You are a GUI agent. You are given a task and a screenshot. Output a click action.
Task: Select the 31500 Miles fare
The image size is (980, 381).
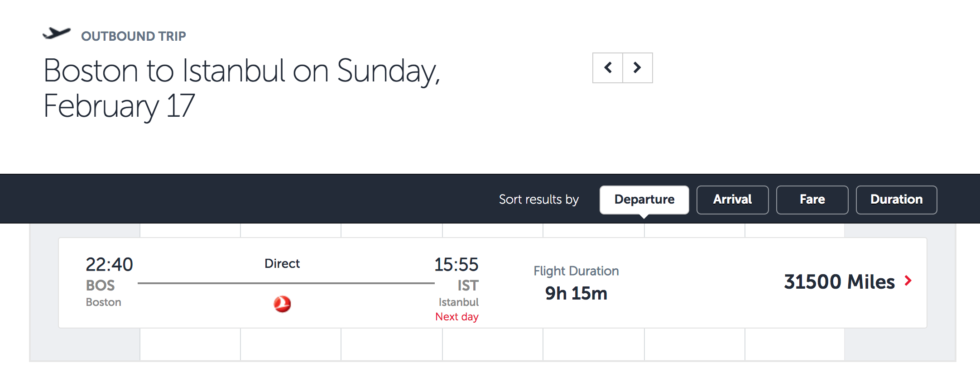tap(839, 281)
